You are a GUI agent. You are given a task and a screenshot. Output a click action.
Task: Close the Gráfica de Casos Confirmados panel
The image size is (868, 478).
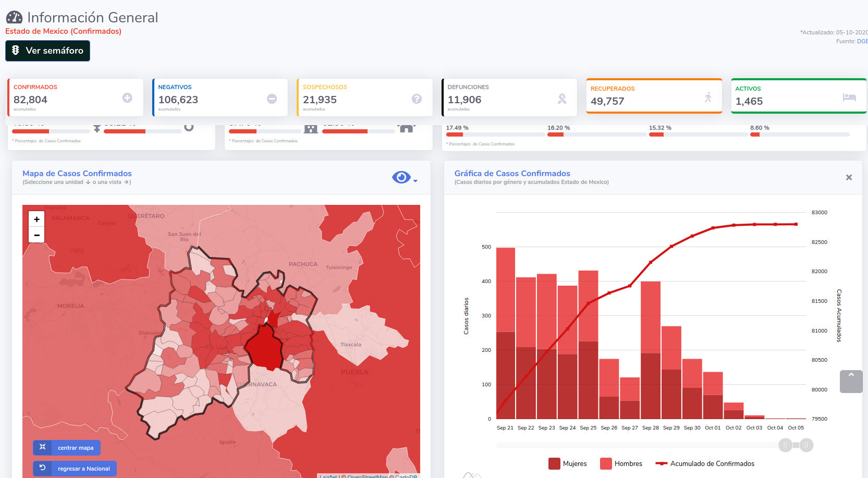pos(849,177)
